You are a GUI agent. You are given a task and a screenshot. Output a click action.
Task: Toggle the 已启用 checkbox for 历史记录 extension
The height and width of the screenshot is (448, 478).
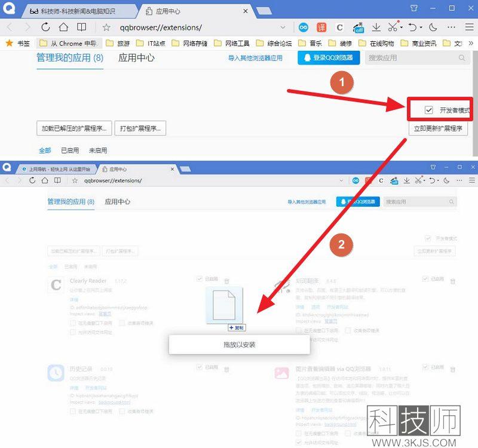pos(200,369)
